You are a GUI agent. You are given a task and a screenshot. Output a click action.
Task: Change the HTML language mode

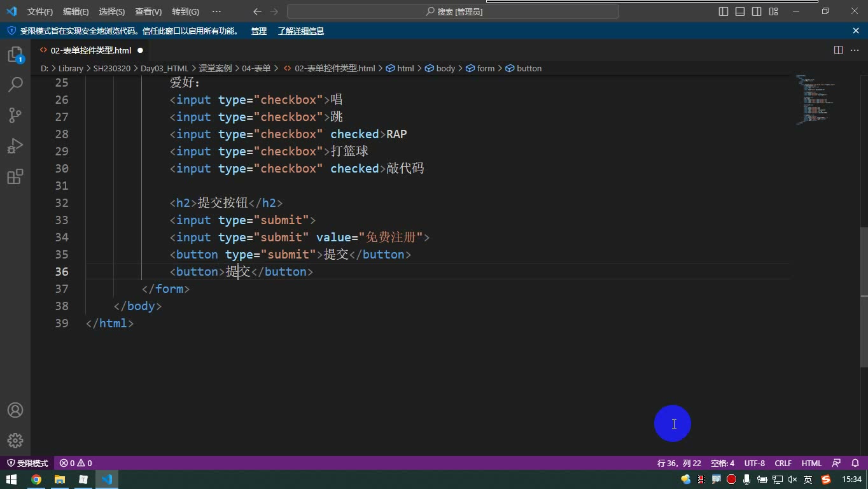pos(811,463)
